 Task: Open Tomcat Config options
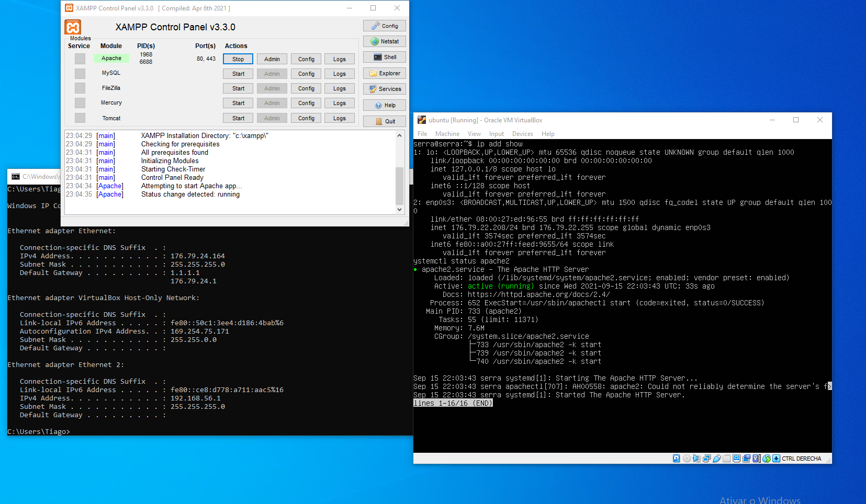tap(306, 118)
